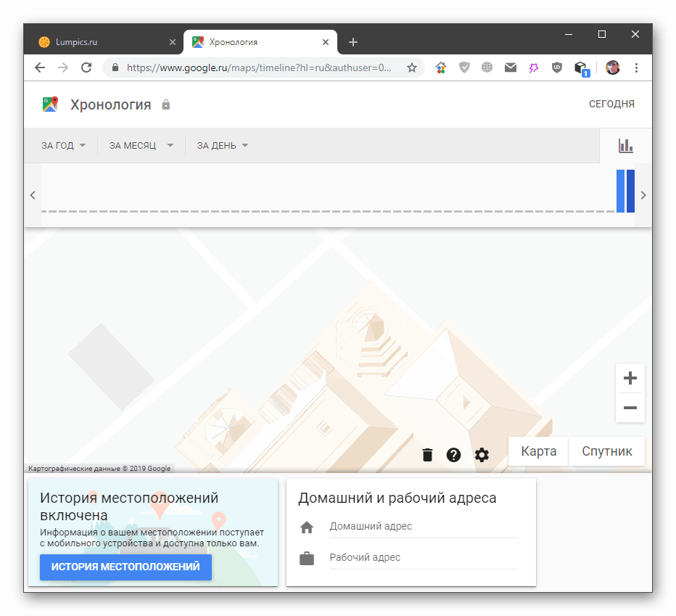Click the trash icon to delete history
This screenshot has height=616, width=676.
(x=426, y=455)
